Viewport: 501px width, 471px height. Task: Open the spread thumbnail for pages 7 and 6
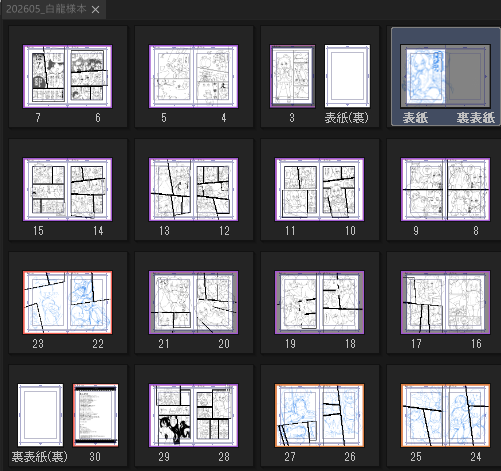pyautogui.click(x=67, y=76)
